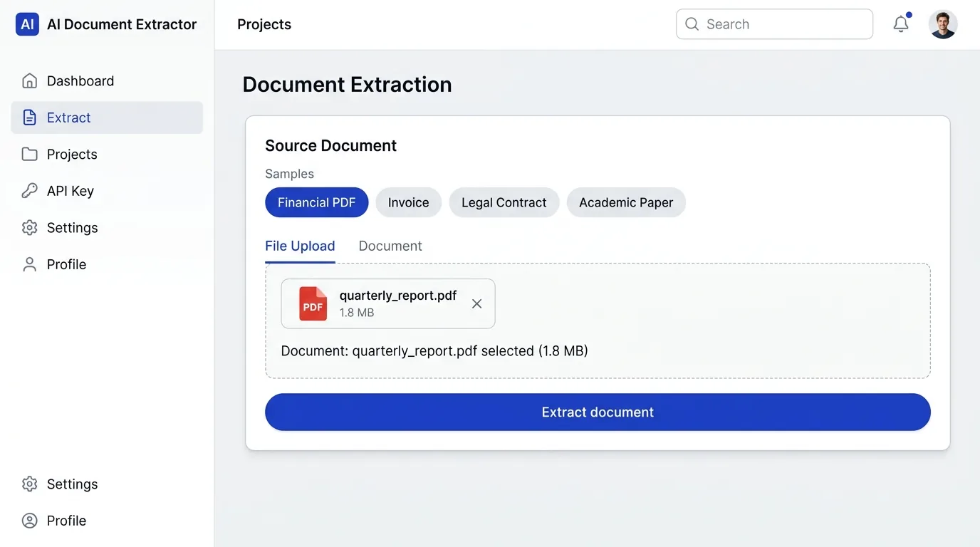The height and width of the screenshot is (547, 980).
Task: Click the Source Document heading
Action: point(330,145)
